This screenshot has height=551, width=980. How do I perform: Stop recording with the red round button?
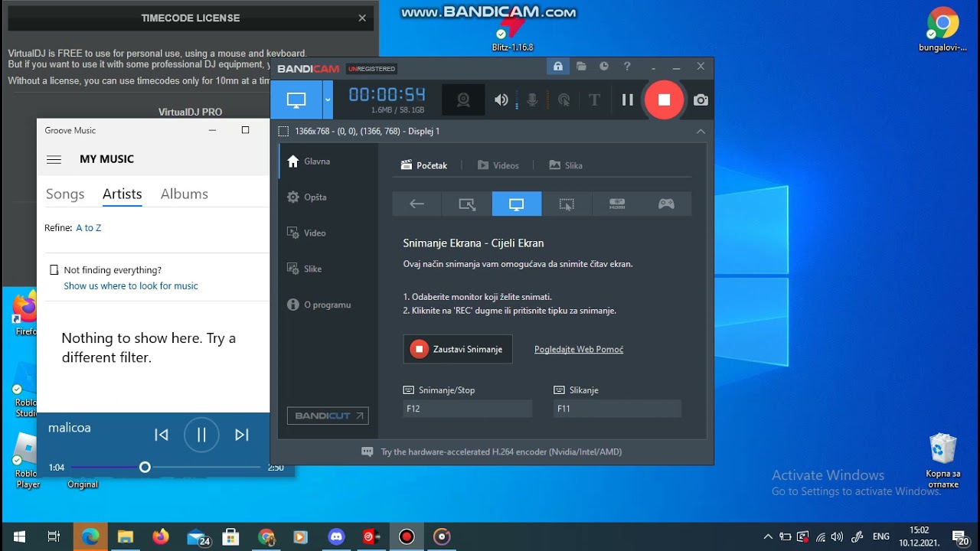pyautogui.click(x=664, y=99)
